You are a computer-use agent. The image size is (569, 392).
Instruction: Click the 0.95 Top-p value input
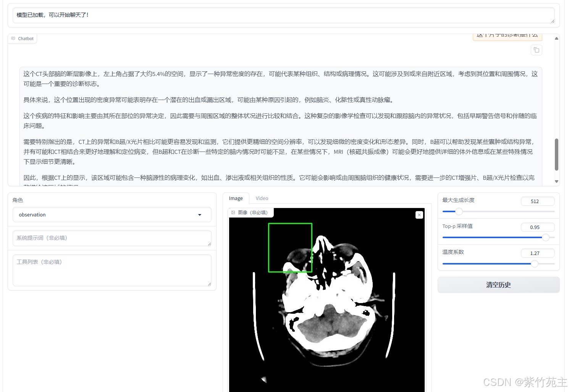click(x=537, y=227)
